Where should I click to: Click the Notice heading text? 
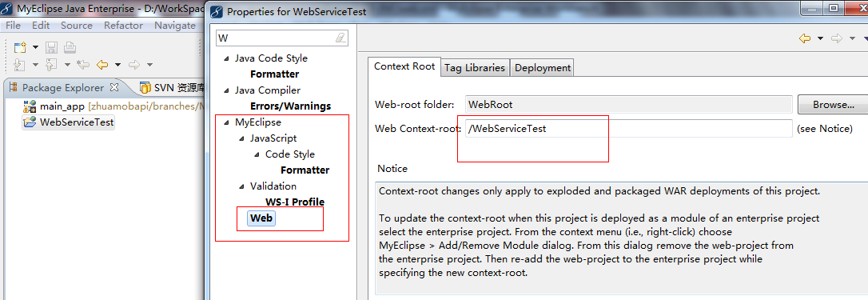[x=392, y=169]
